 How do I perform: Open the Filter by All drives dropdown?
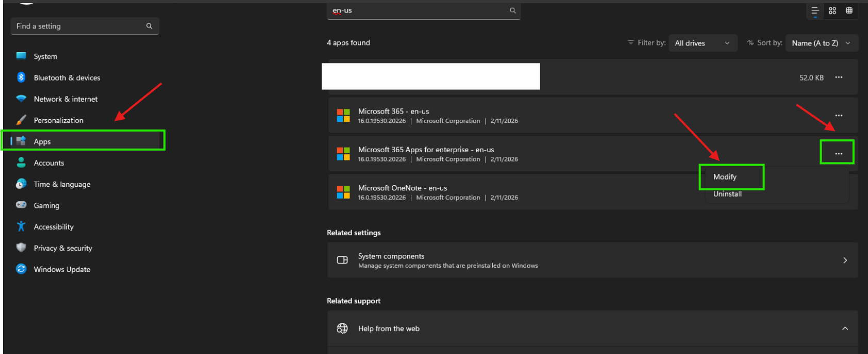coord(702,43)
